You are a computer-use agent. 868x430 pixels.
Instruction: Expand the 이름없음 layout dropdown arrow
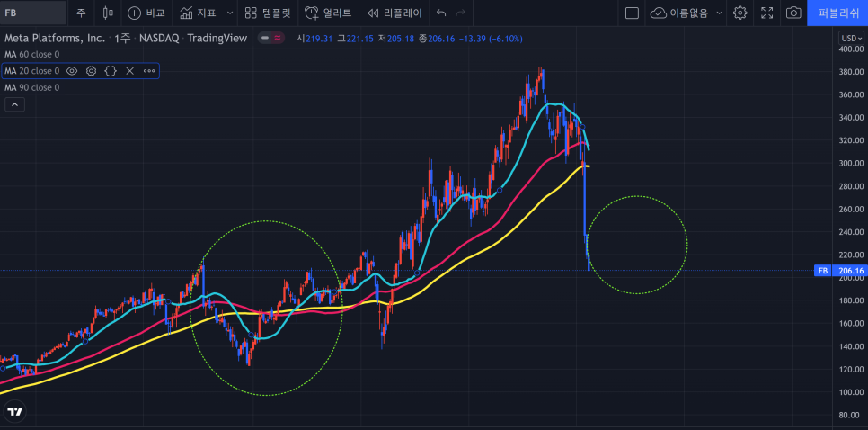pyautogui.click(x=719, y=13)
